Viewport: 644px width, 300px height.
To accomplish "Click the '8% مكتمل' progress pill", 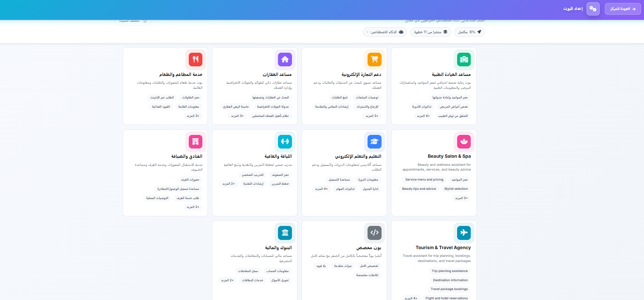I will 469,32.
